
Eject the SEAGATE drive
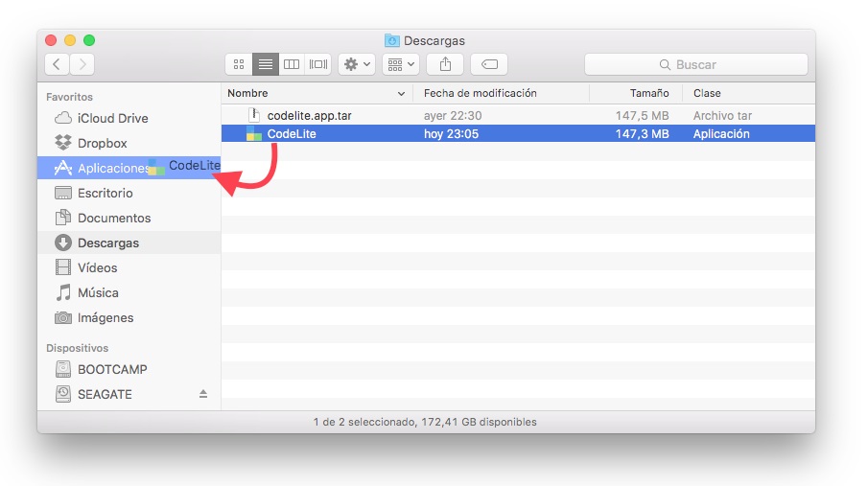pyautogui.click(x=203, y=394)
